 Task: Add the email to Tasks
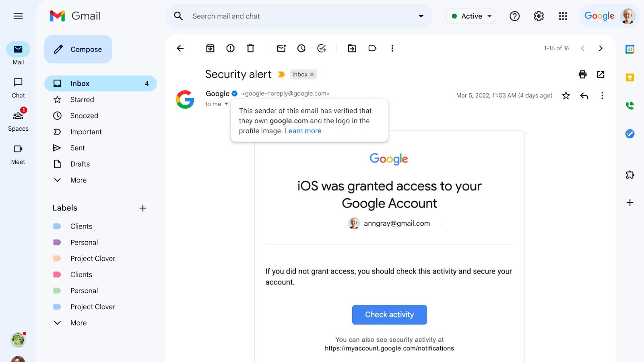click(321, 48)
